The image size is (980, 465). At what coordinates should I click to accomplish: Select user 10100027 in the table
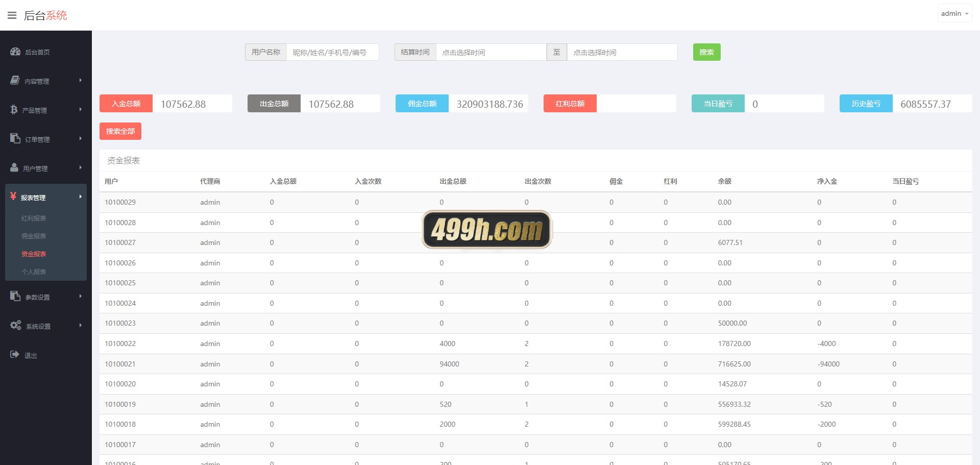[120, 242]
